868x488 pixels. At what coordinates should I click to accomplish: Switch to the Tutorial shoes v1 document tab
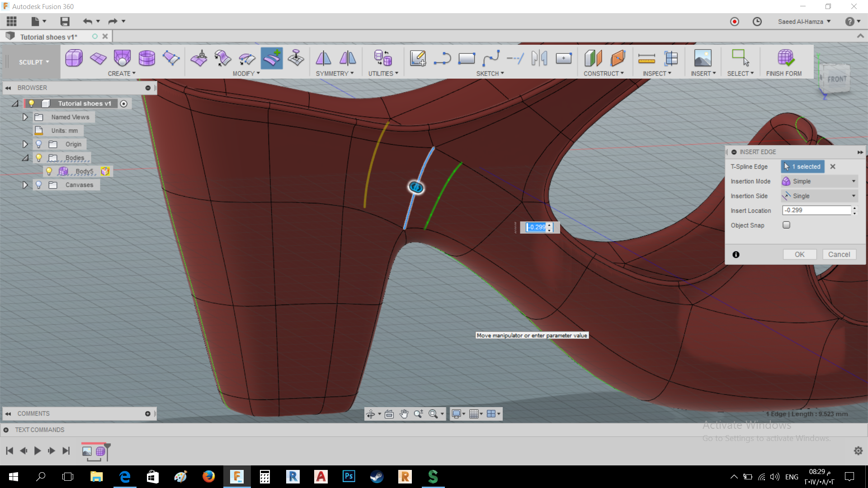pos(48,36)
